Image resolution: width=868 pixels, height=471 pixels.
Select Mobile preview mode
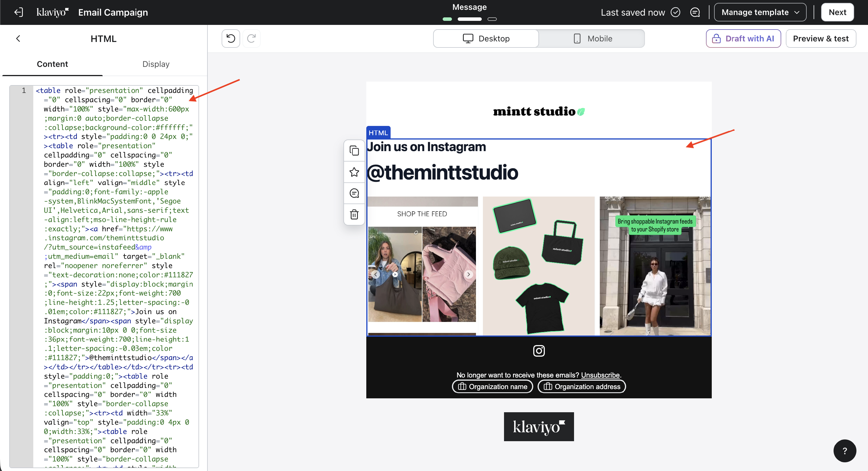tap(592, 39)
